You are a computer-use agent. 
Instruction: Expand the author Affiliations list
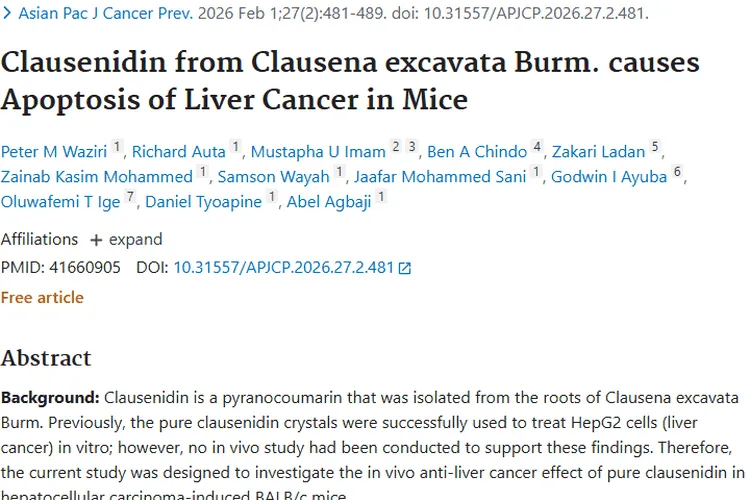pos(125,240)
